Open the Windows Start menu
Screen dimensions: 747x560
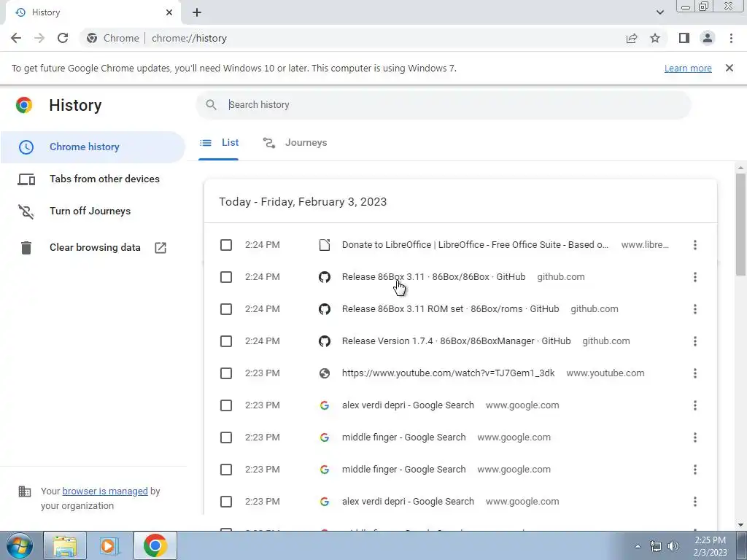pos(19,545)
